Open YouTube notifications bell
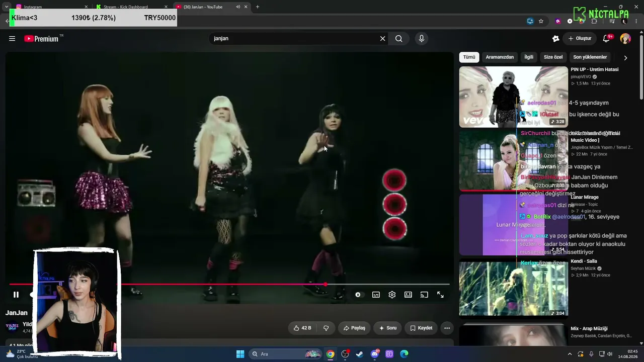Screen dimensions: 644x362 [x=607, y=39]
